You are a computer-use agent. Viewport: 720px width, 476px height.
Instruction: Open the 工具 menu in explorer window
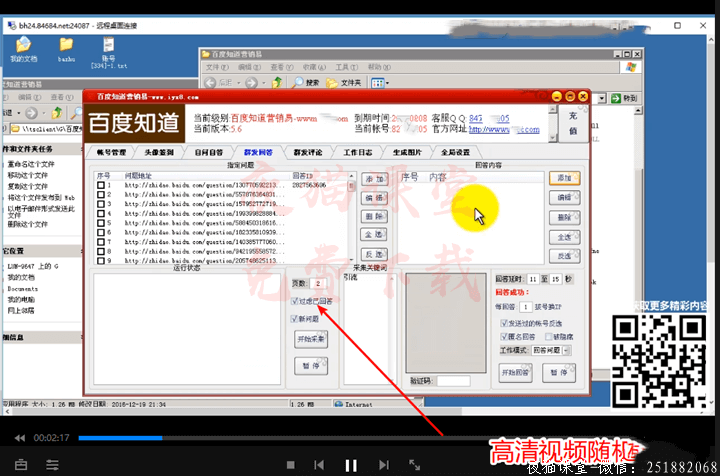[346, 67]
